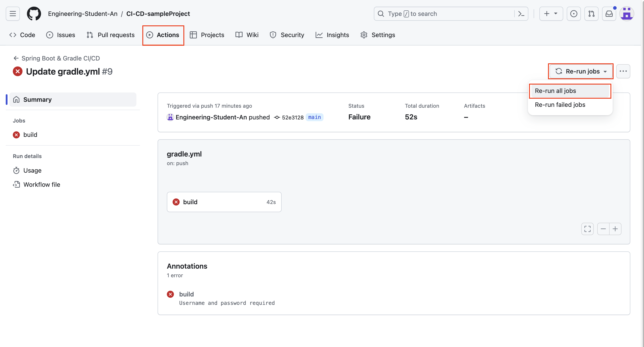Viewport: 644px width, 347px height.
Task: Open the issues icon in header
Action: pyautogui.click(x=574, y=14)
